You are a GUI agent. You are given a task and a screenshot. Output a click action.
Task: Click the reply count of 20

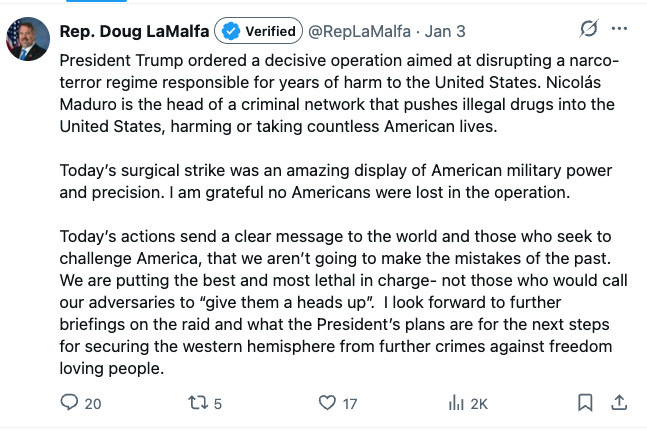click(x=93, y=404)
